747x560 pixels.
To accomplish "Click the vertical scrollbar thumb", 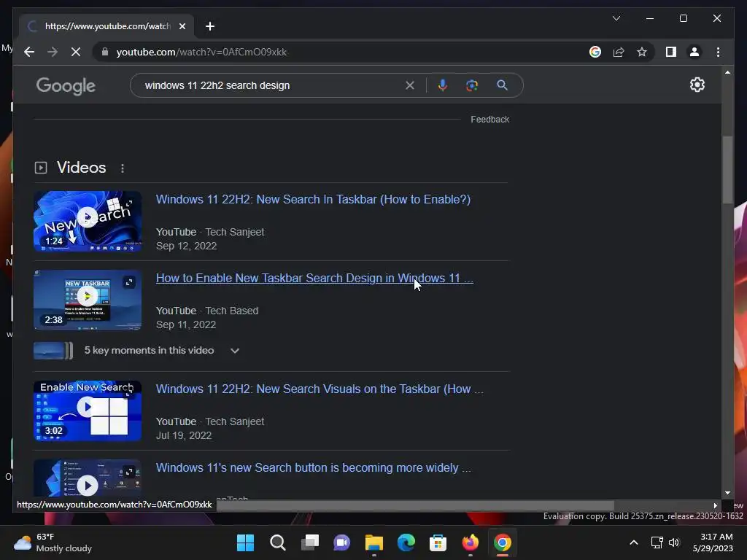I will (727, 170).
